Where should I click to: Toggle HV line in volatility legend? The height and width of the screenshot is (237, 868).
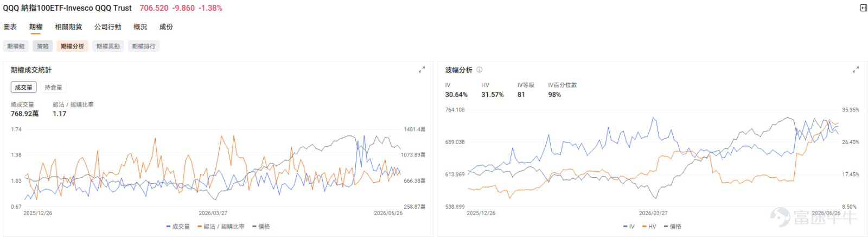click(x=649, y=227)
